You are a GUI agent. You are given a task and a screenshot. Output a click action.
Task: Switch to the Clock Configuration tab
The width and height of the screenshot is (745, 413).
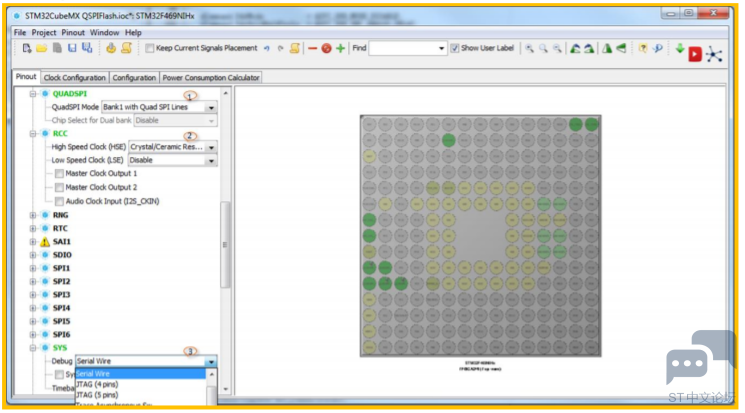tap(75, 78)
